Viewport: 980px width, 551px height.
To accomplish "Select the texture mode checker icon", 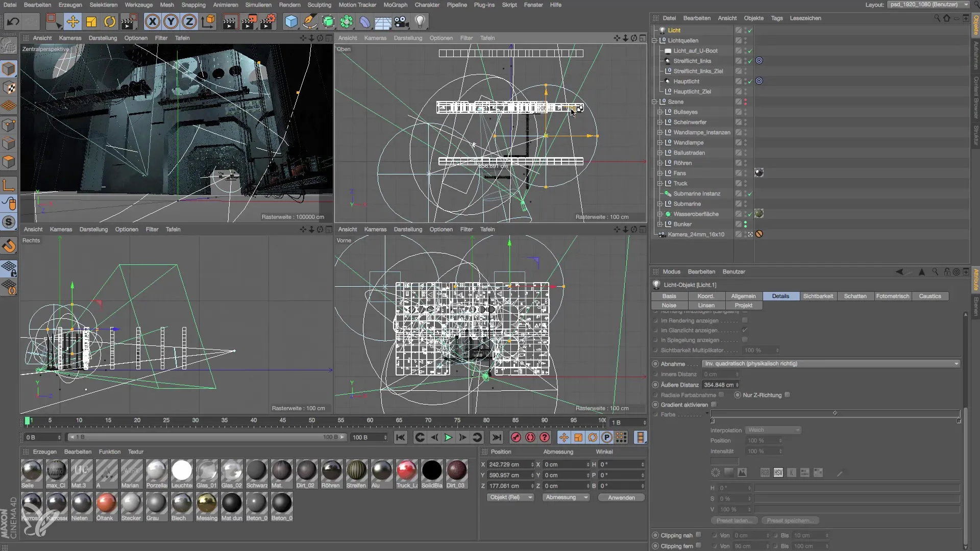I will pos(9,88).
